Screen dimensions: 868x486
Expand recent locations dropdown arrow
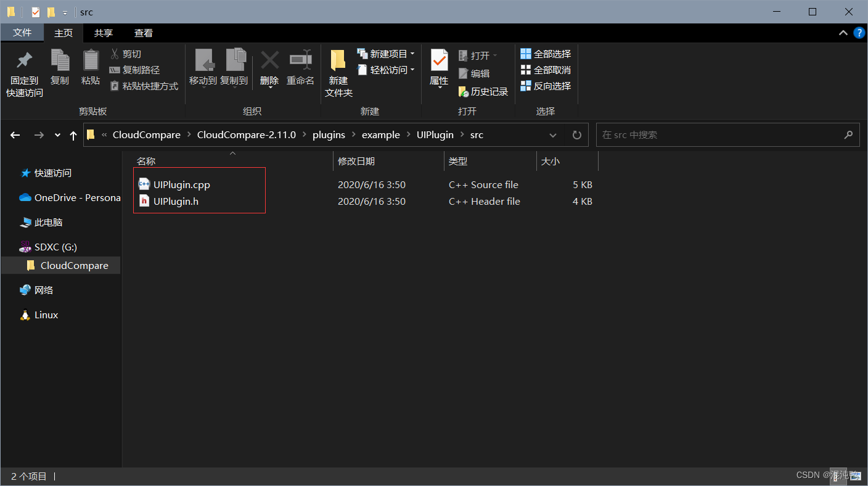pos(57,135)
